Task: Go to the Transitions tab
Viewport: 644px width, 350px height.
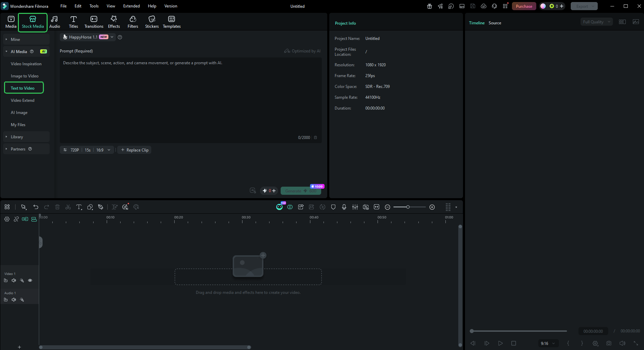Action: point(94,22)
